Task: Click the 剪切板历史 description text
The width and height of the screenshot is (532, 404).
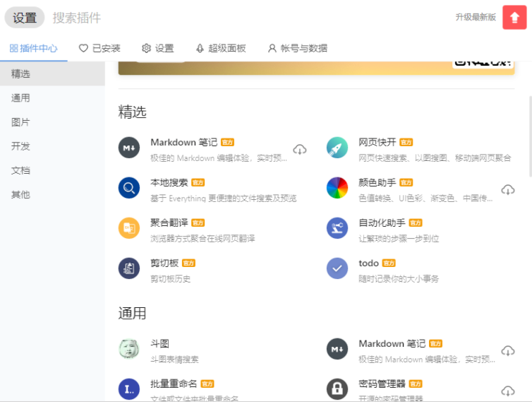Action: pos(170,279)
